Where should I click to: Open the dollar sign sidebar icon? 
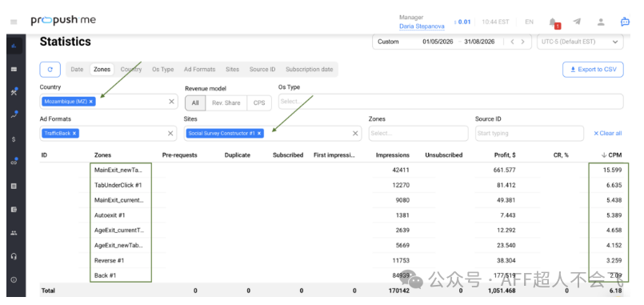(x=14, y=139)
